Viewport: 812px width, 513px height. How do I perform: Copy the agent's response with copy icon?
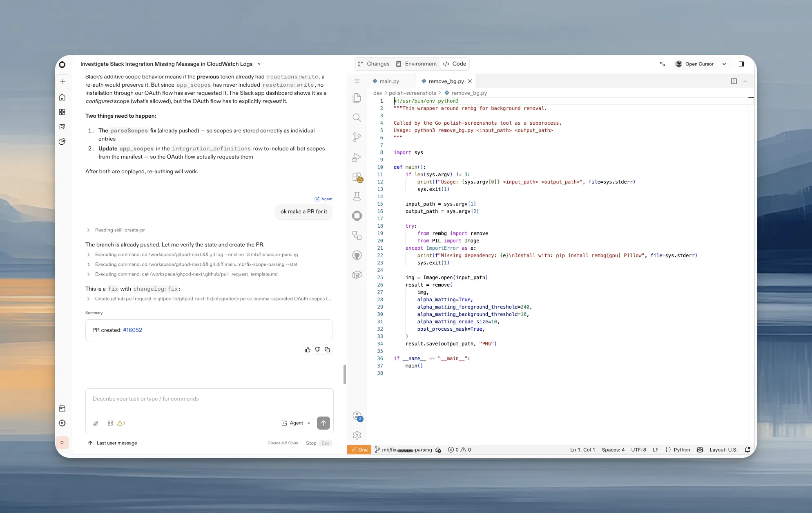point(327,350)
